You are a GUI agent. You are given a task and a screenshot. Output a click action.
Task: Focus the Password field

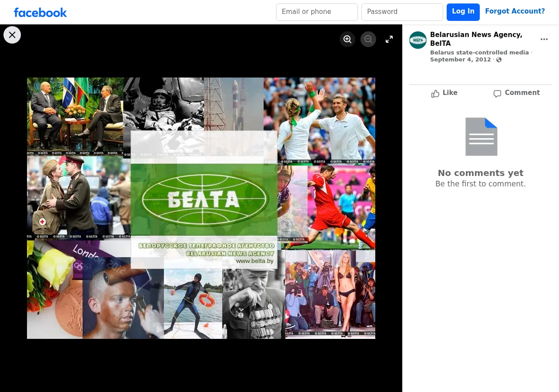(x=402, y=12)
